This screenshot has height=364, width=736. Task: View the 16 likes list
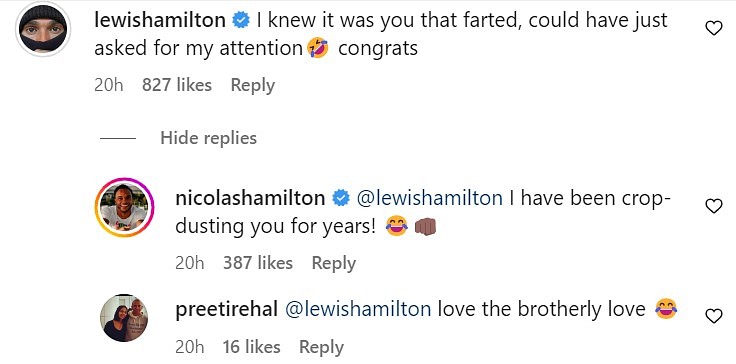tap(252, 347)
